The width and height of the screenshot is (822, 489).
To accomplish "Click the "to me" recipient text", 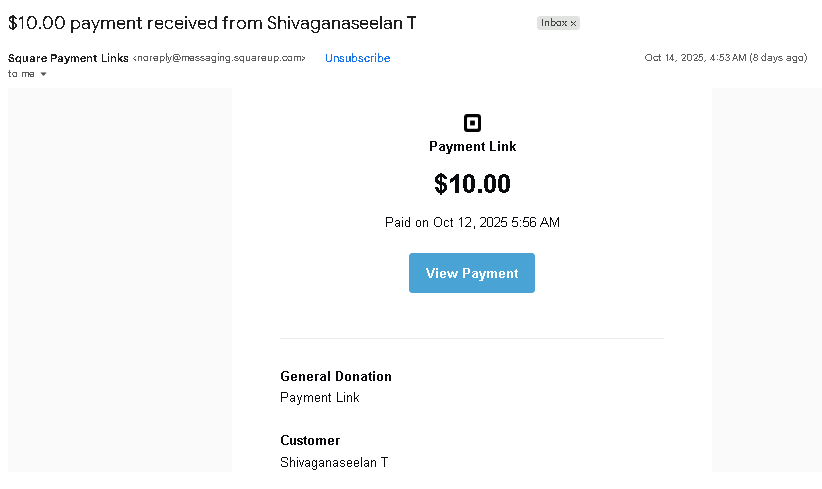I will (20, 74).
